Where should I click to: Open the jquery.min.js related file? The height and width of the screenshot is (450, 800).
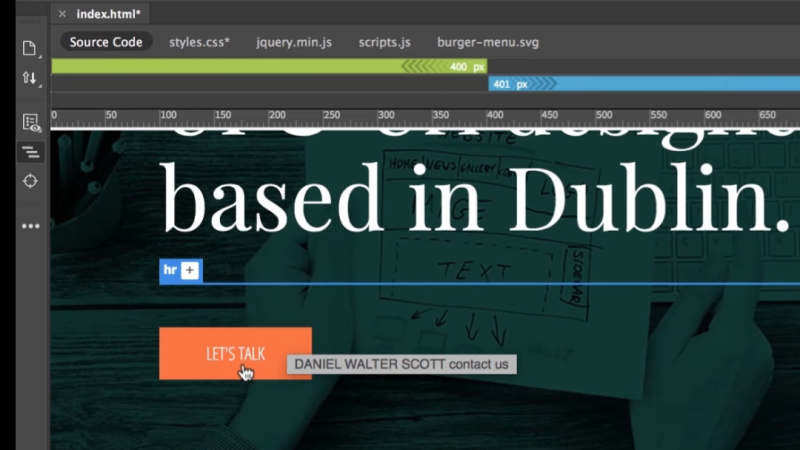pyautogui.click(x=294, y=42)
